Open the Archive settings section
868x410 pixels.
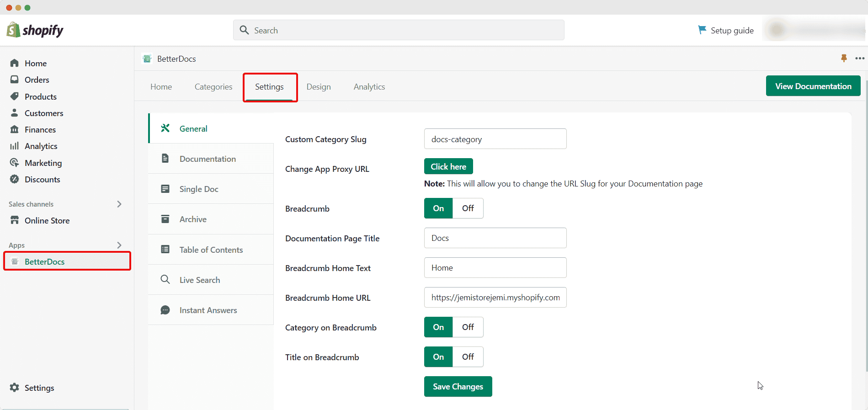coord(211,219)
